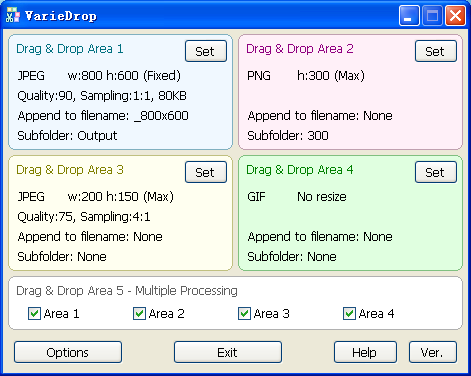This screenshot has height=376, width=471.
Task: Click the Exit button
Action: pos(228,352)
